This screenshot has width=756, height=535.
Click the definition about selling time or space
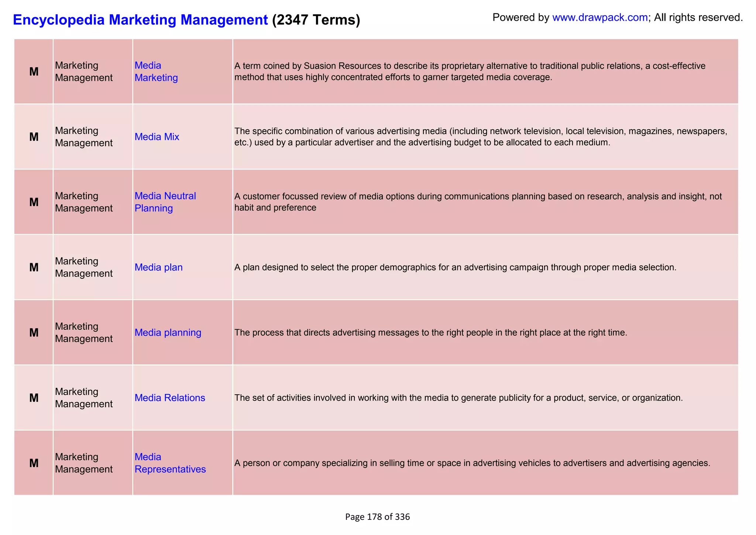click(x=472, y=463)
